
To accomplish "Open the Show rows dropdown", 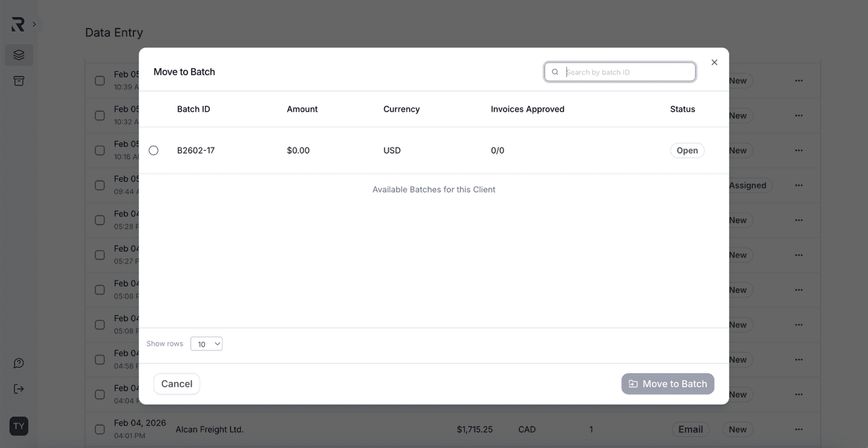I will (x=206, y=344).
